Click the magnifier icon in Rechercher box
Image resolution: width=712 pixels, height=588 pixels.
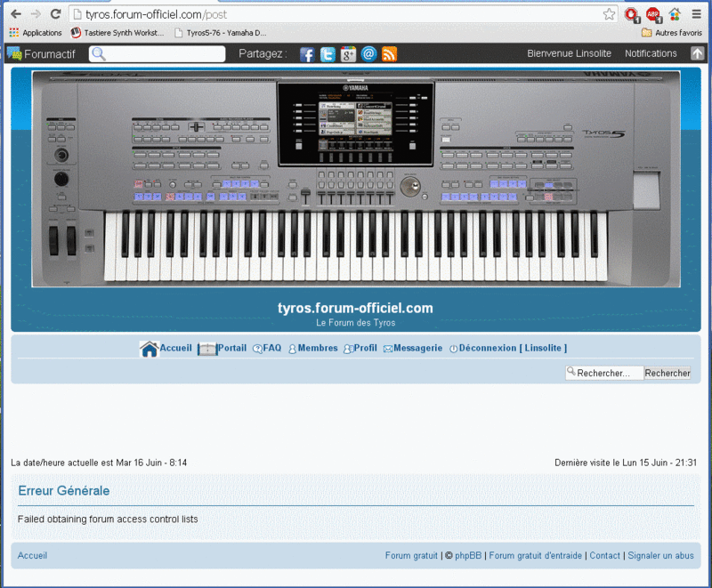(x=571, y=372)
